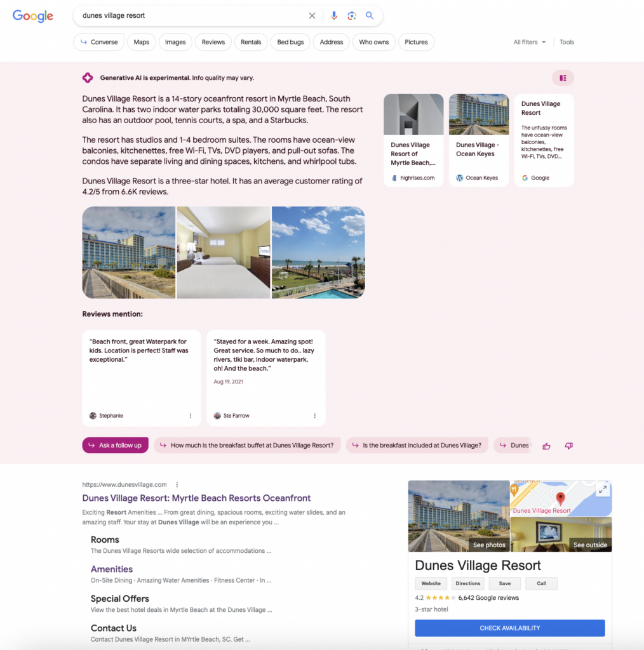Toggle the AI overview layout icon

point(563,78)
